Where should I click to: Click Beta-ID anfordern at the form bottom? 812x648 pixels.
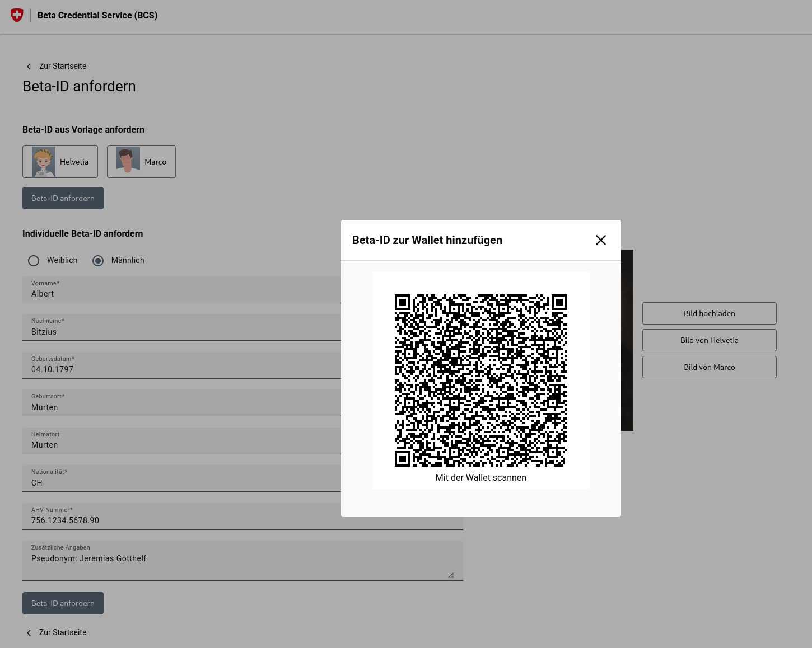(63, 603)
